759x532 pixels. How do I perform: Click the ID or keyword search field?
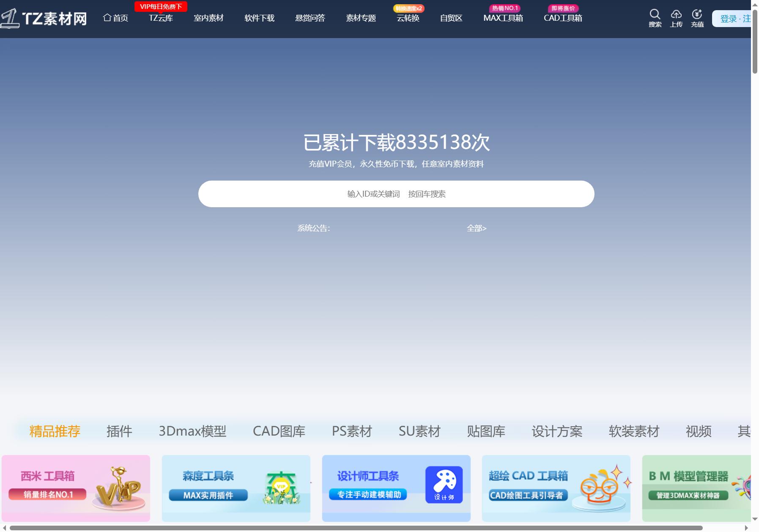click(x=396, y=194)
